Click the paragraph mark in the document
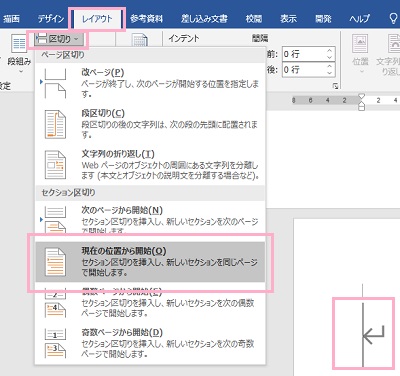400x376 pixels. click(374, 334)
